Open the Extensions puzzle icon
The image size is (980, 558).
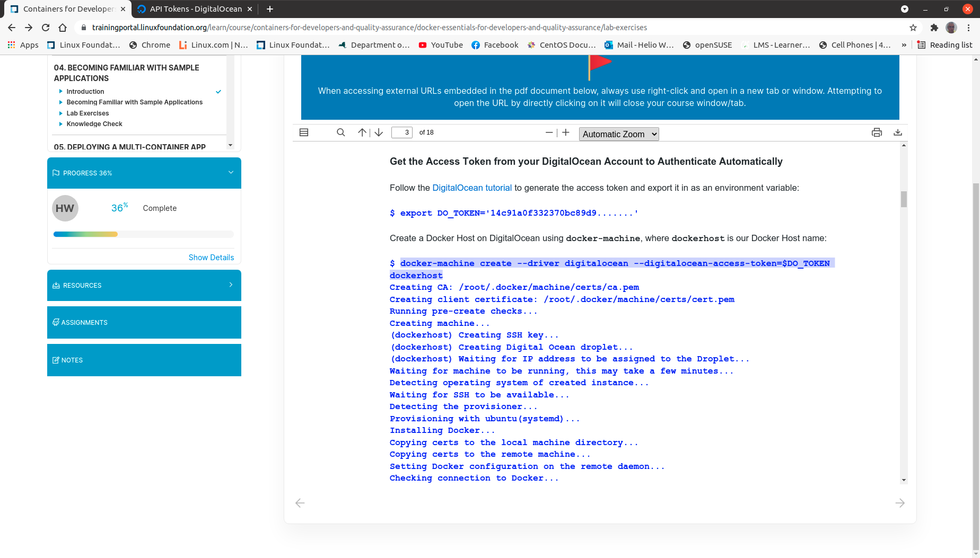[x=934, y=28]
